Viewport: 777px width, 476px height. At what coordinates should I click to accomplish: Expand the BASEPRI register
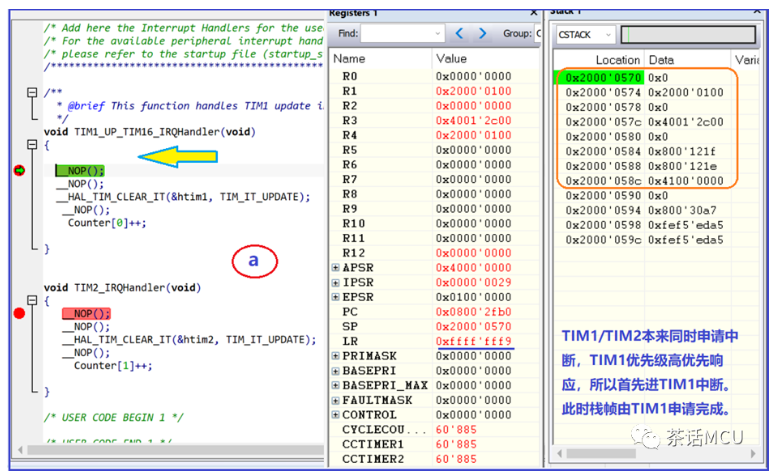click(335, 371)
